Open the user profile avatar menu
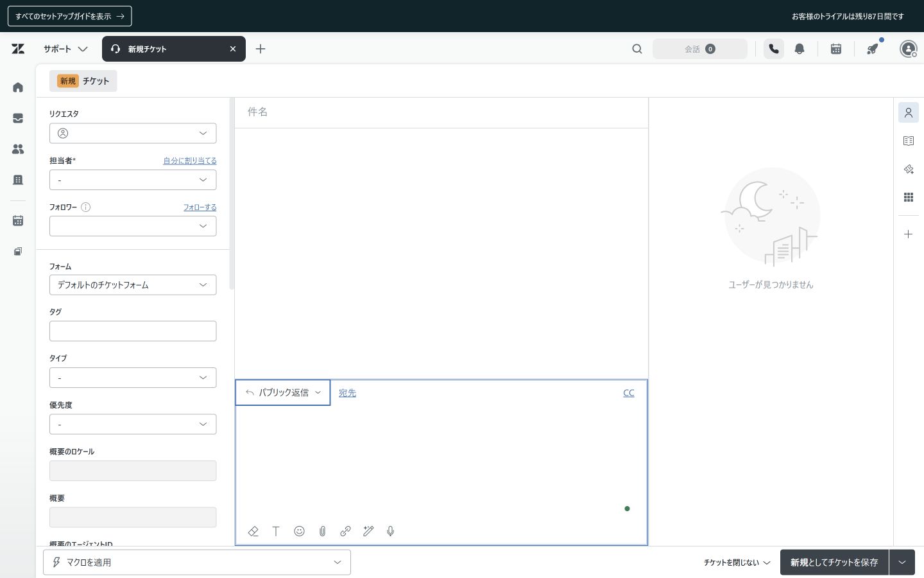The width and height of the screenshot is (924, 578). 909,49
